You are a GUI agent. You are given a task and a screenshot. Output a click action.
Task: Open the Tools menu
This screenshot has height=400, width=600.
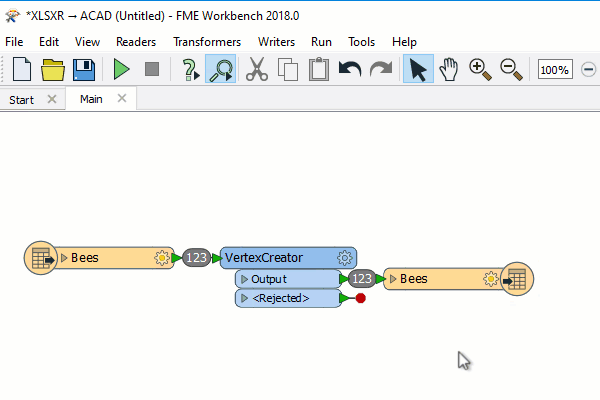pyautogui.click(x=361, y=42)
